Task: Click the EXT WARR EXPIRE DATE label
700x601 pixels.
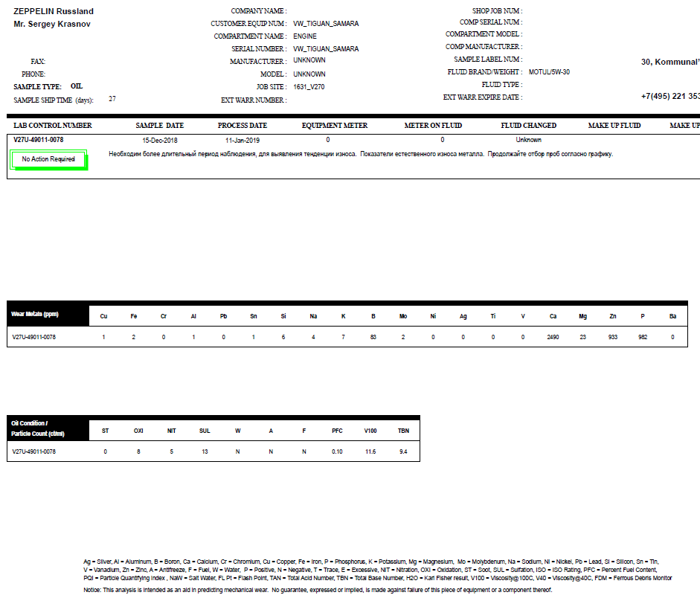Action: [x=483, y=97]
